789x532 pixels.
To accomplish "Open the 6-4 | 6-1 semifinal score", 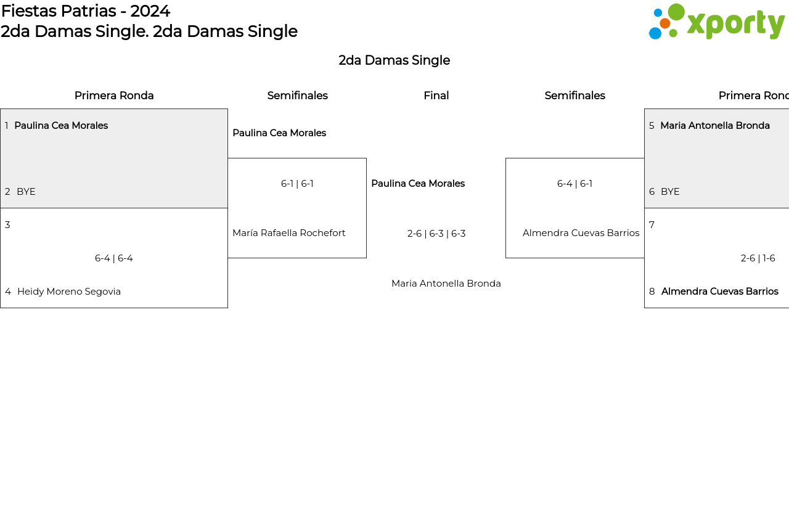I will 574,184.
